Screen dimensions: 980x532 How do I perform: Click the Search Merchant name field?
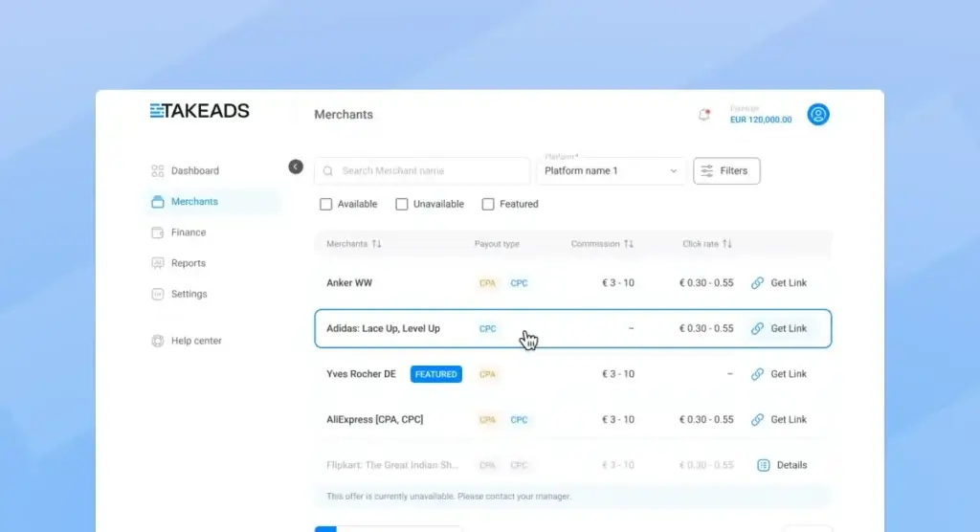422,170
